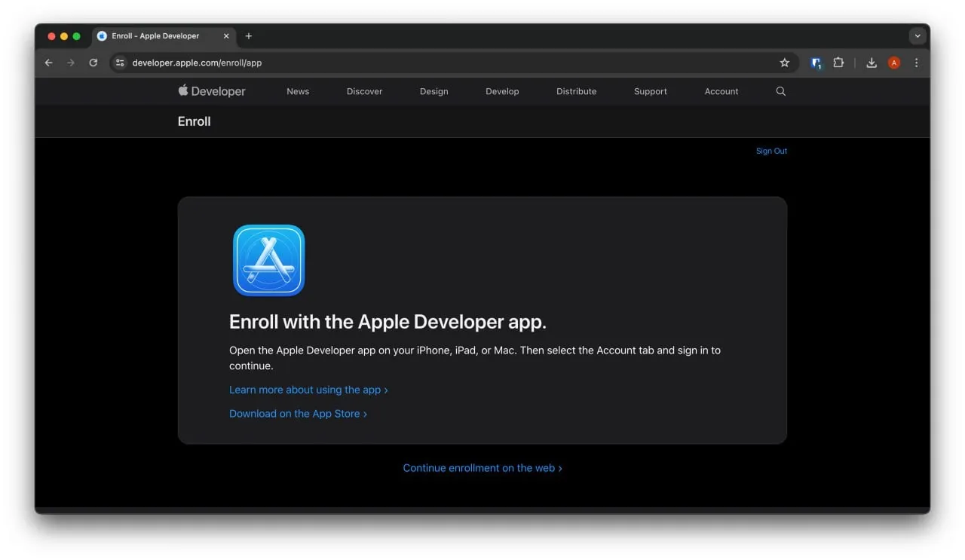The width and height of the screenshot is (965, 560).
Task: Click the Apple Developer app icon
Action: click(269, 261)
